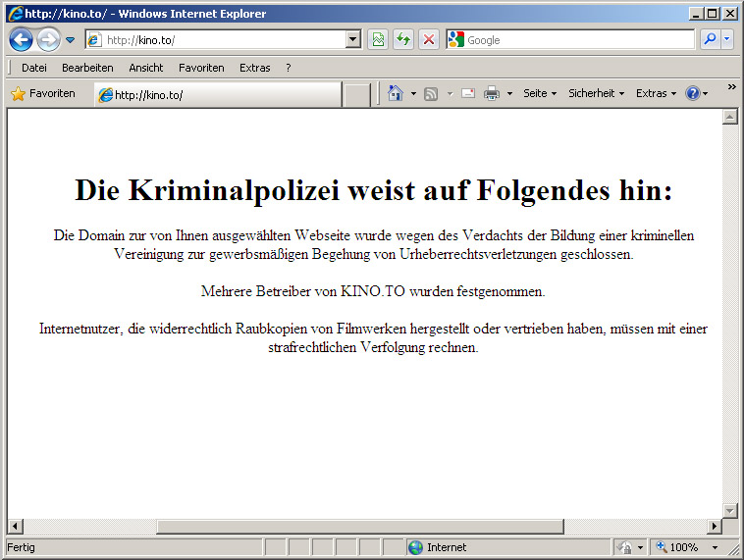Refresh the page with the green arrows icon
744x560 pixels.
tap(403, 40)
